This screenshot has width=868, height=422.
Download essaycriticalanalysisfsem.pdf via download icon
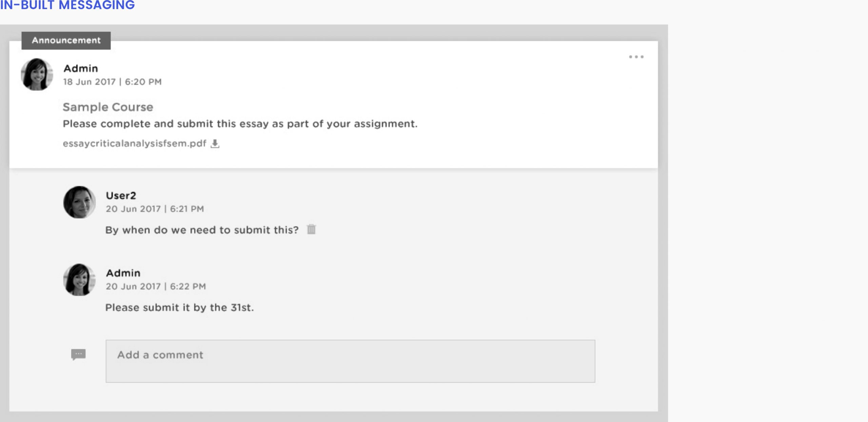coord(215,144)
